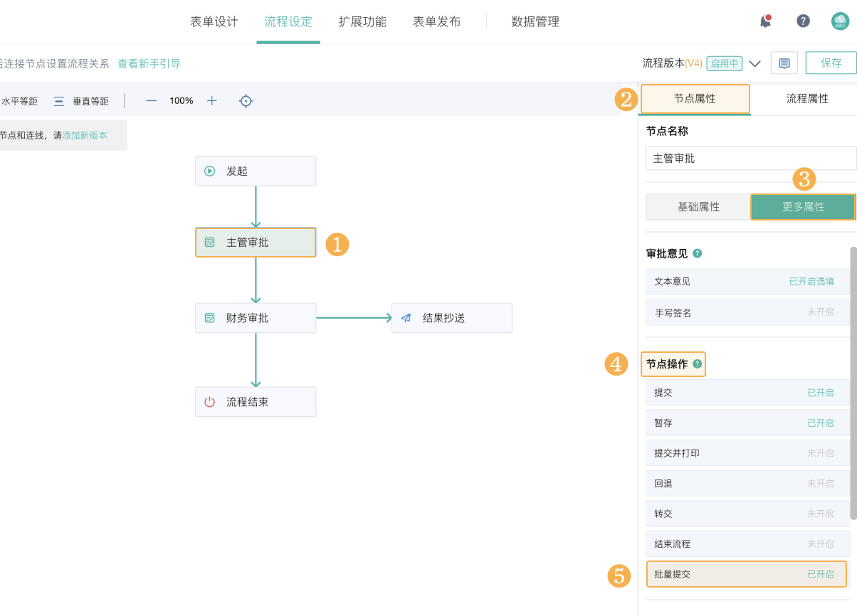Switch to the 流程属性 tab
The height and width of the screenshot is (616, 857).
tap(807, 99)
